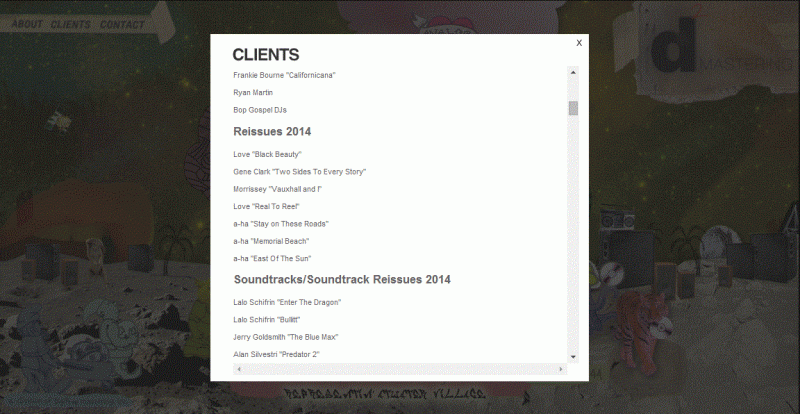Viewport: 800px width, 414px height.
Task: Select Love "Real To Reel" entry
Action: 266,206
